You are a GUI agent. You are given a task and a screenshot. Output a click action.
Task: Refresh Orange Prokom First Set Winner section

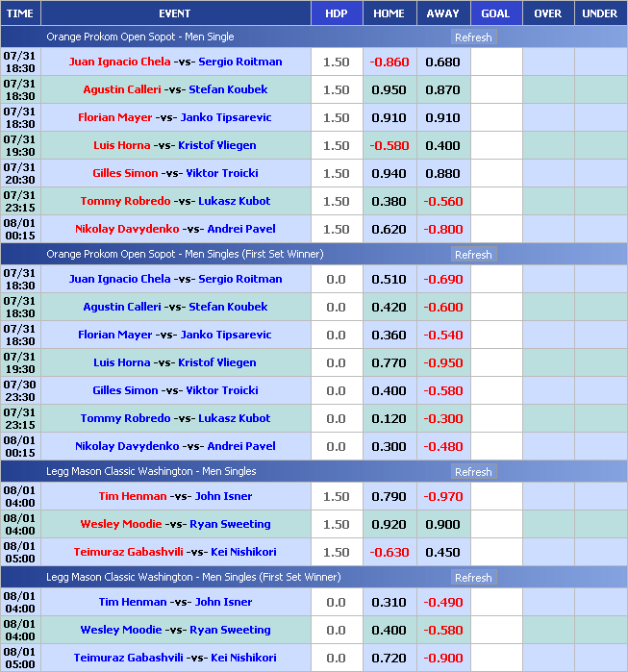point(472,255)
